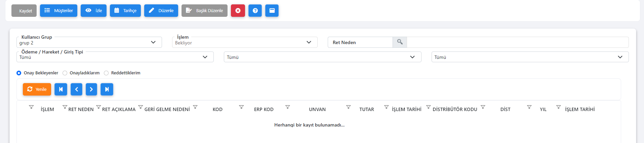Open the help question mark button

(255, 10)
